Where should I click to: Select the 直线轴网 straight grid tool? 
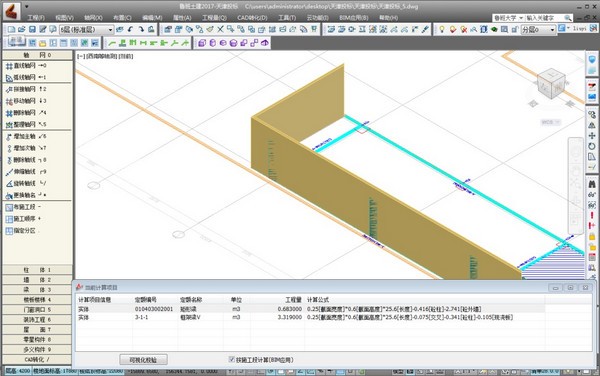click(x=25, y=66)
